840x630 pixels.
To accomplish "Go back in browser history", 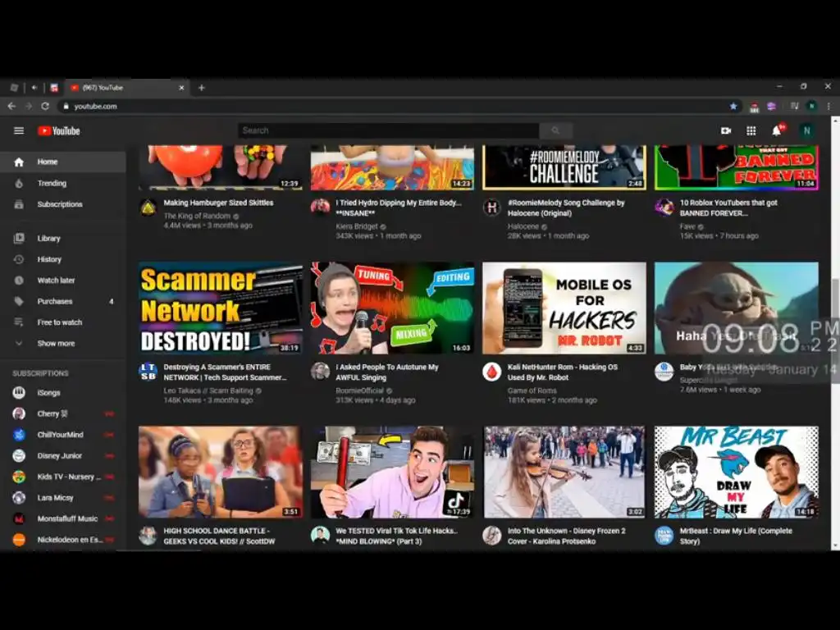I will (11, 106).
